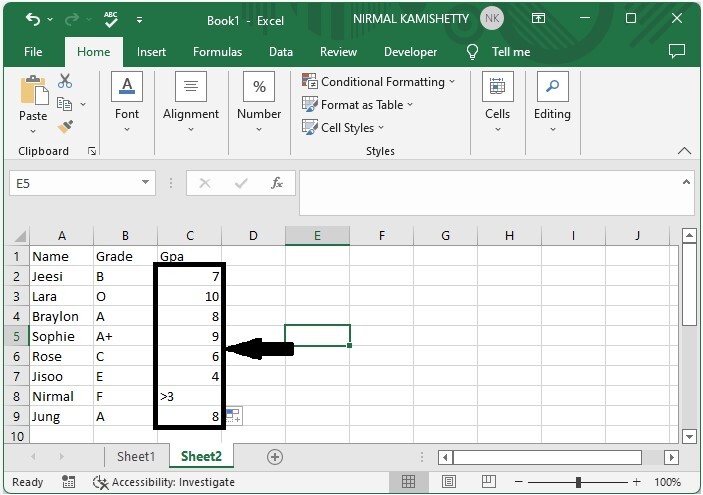Open the Undo history dropdown arrow
This screenshot has width=703, height=495.
tap(50, 20)
